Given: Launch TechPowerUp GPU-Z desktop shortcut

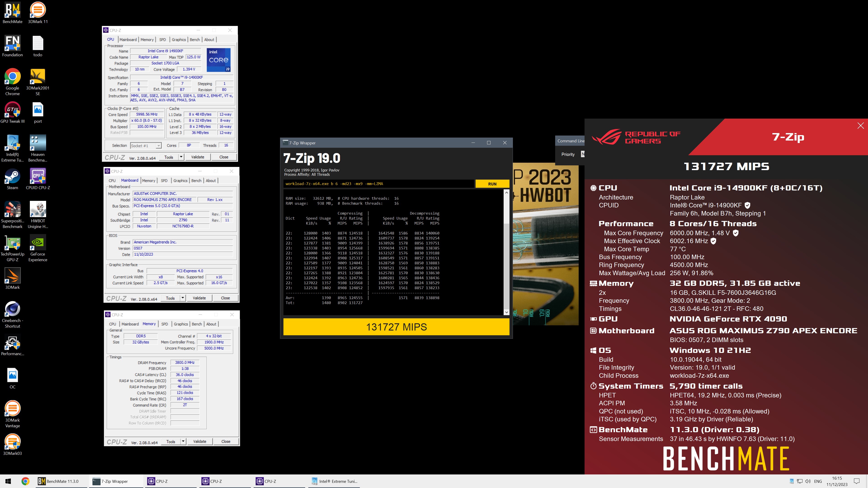Looking at the screenshot, I should pos(12,248).
